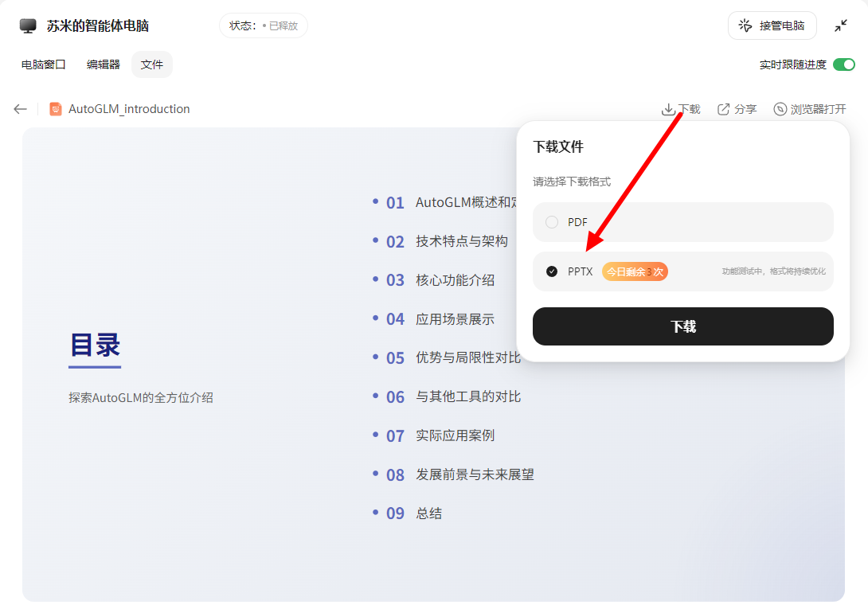This screenshot has height=609, width=868.
Task: Click the black 下载 button
Action: (x=682, y=326)
